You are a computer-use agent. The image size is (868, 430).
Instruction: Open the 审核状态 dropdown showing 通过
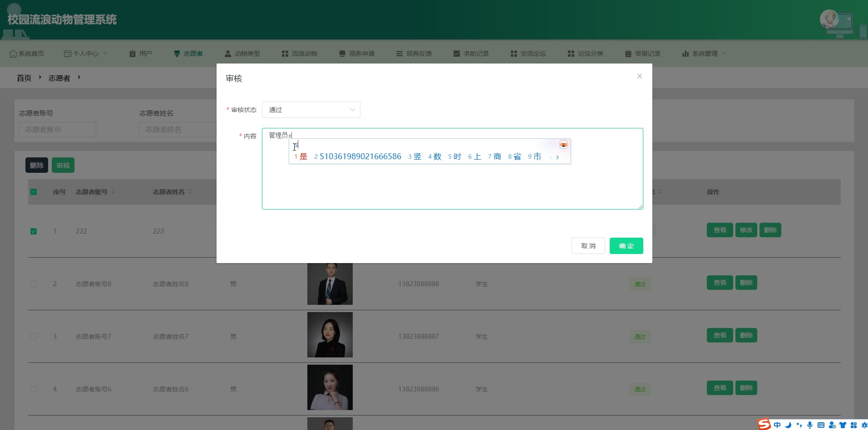click(311, 110)
